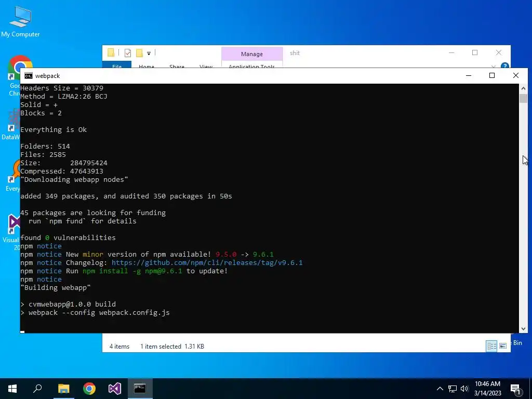Open the My Computer desktop icon
The height and width of the screenshot is (399, 532).
[x=20, y=21]
